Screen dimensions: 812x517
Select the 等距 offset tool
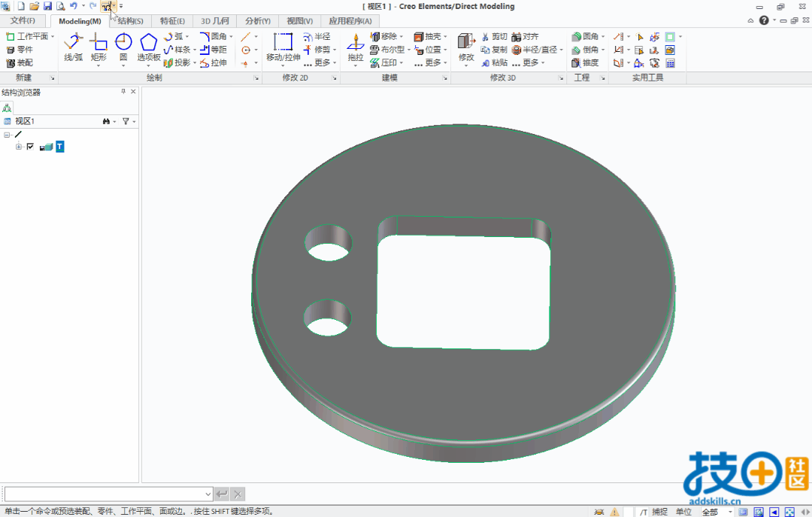click(x=214, y=50)
